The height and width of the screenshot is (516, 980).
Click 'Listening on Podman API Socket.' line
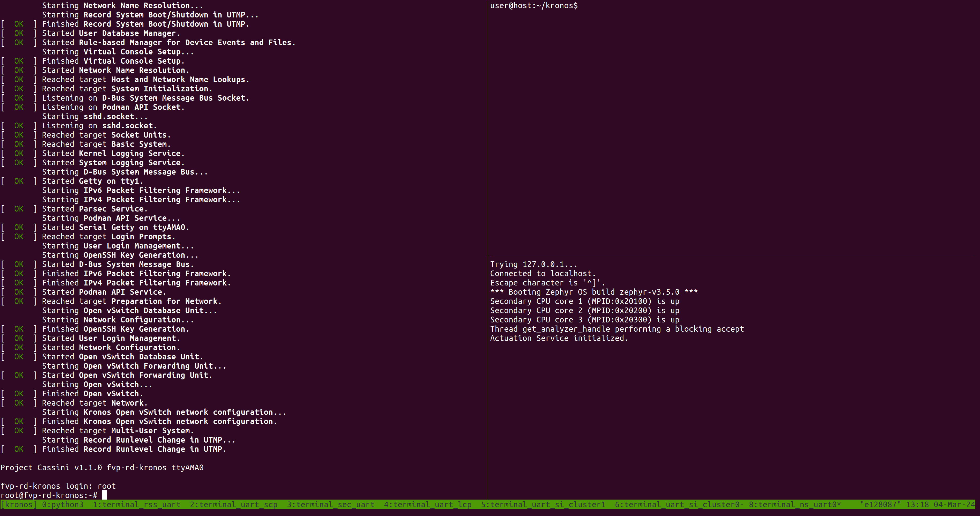(113, 107)
